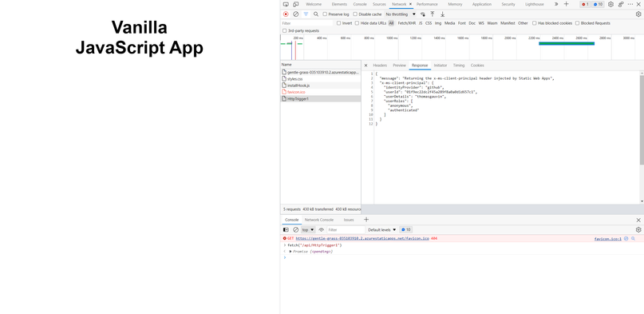Select the HttpTrigger1 request row
This screenshot has width=644, height=314.
320,98
